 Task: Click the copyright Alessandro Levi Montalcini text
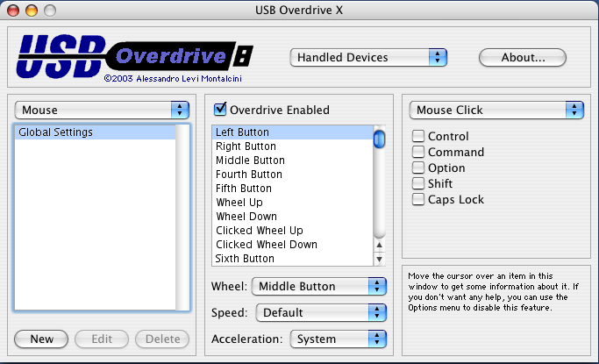pyautogui.click(x=173, y=79)
